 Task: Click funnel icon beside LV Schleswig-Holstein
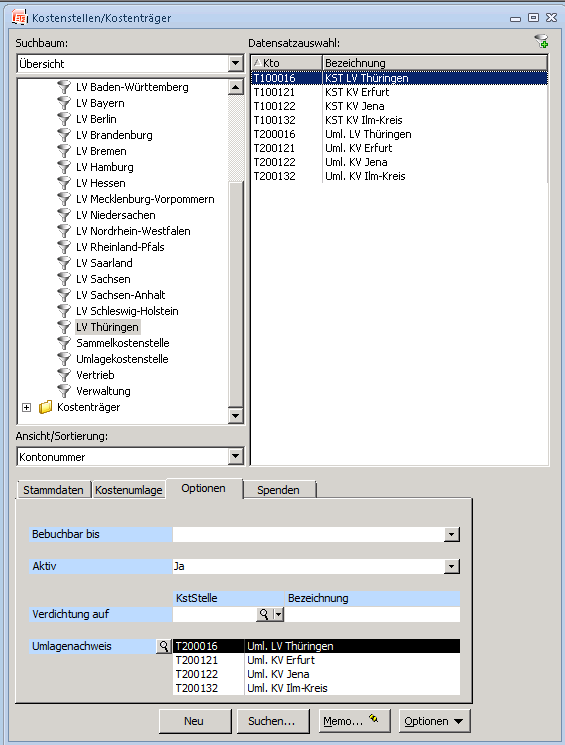64,311
